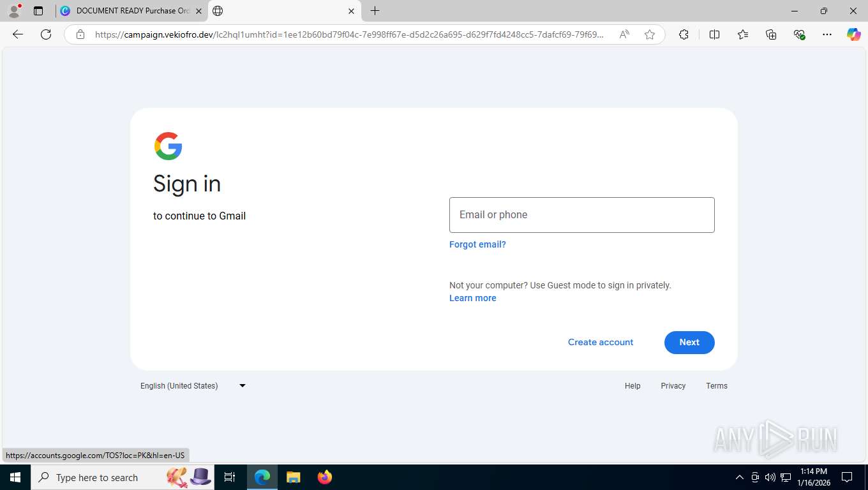Open Windows Start menu
This screenshot has width=868, height=490.
coord(15,477)
